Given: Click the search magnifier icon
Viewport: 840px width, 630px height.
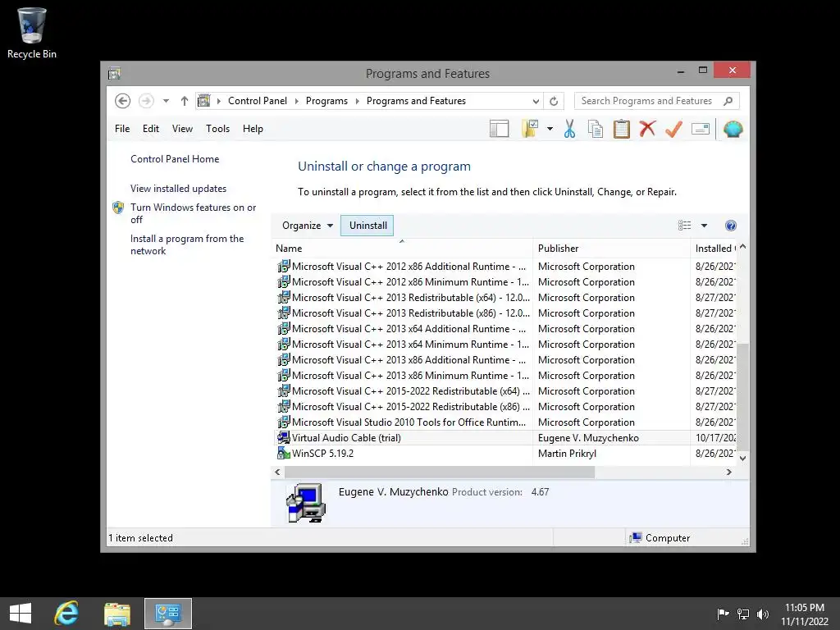Looking at the screenshot, I should click(728, 101).
